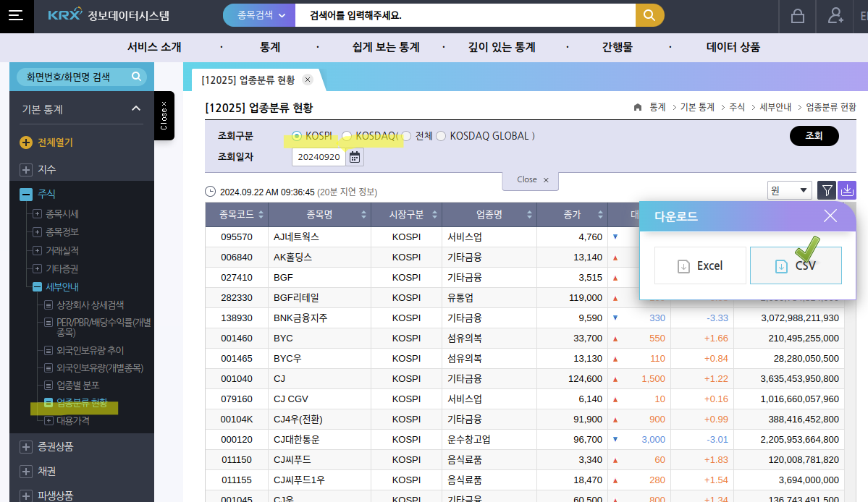Screen dimensions: 868x502
Task: Expand the 거래실적 tree node
Action: (x=37, y=251)
